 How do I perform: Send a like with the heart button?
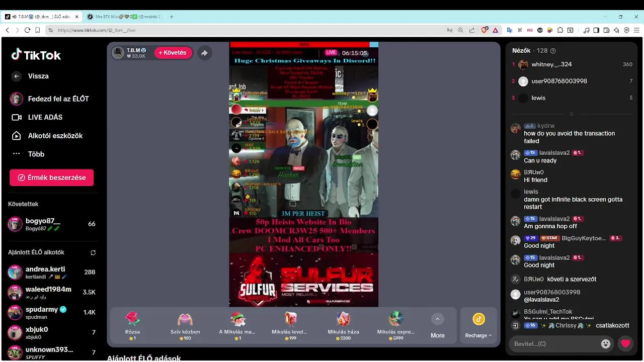tap(625, 344)
